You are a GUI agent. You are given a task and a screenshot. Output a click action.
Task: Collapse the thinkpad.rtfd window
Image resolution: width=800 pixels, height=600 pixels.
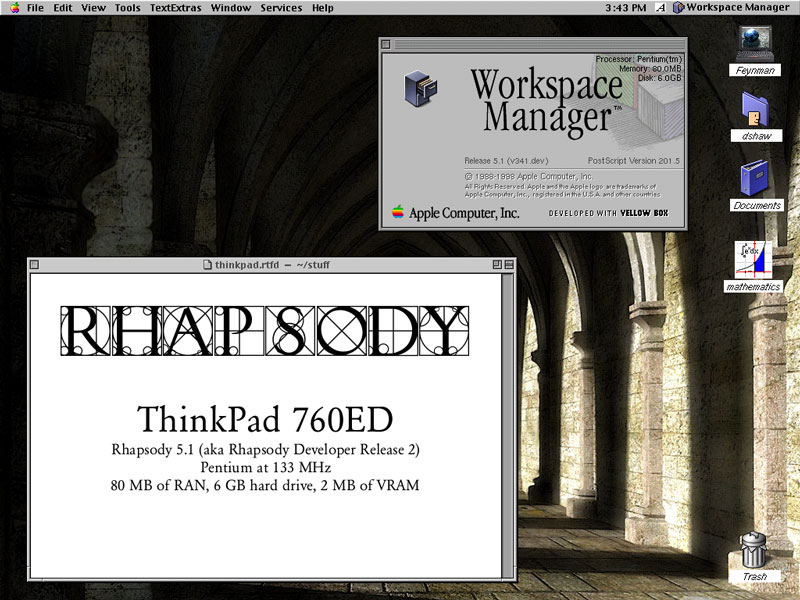point(509,264)
